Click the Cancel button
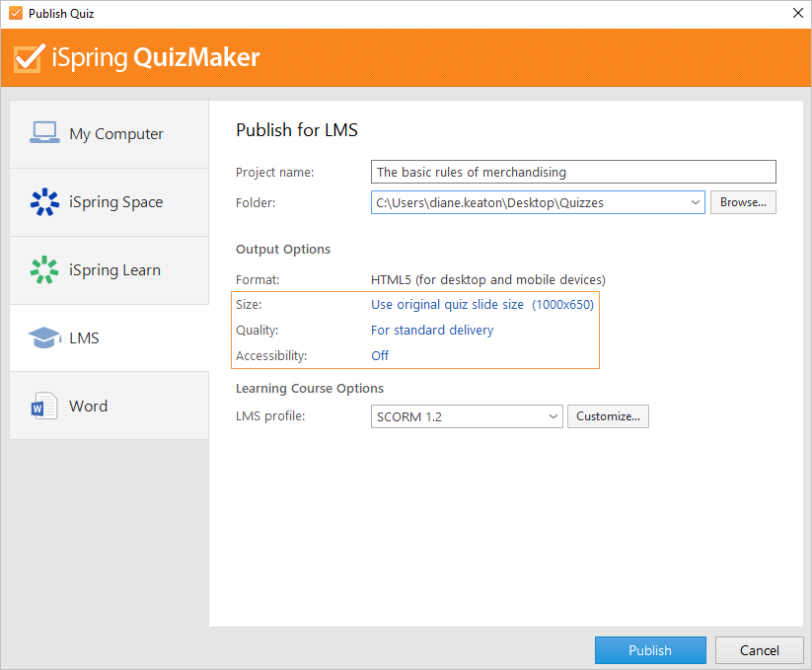Screen dimensions: 812x670 pyautogui.click(x=759, y=650)
